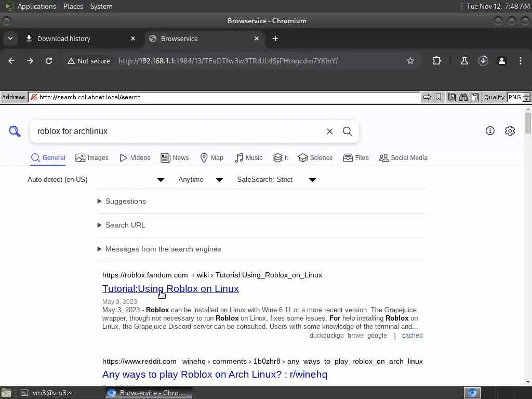
Task: Click the Browservice bookmark page icon
Action: click(438, 97)
